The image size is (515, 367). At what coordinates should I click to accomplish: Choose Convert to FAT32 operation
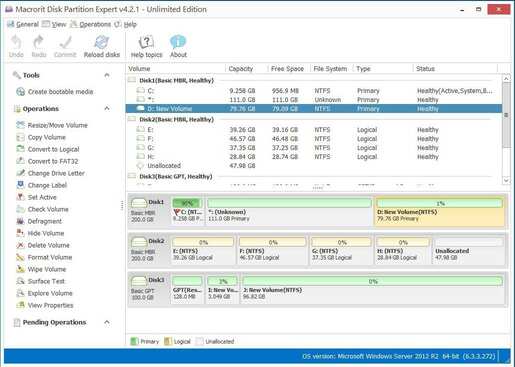tap(47, 161)
